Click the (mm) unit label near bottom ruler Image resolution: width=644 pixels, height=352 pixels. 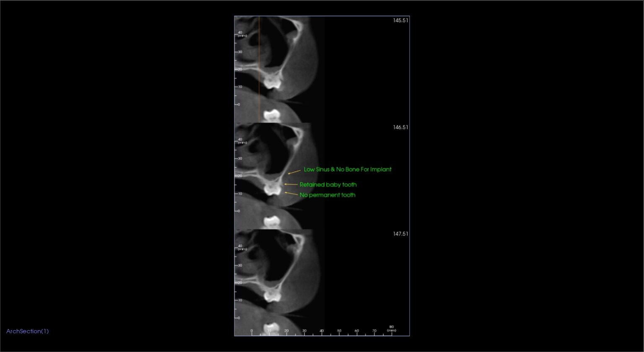391,331
